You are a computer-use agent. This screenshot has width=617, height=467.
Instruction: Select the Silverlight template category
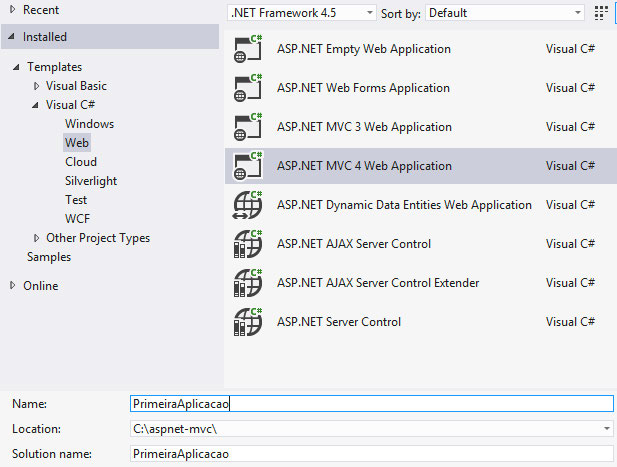click(x=91, y=181)
